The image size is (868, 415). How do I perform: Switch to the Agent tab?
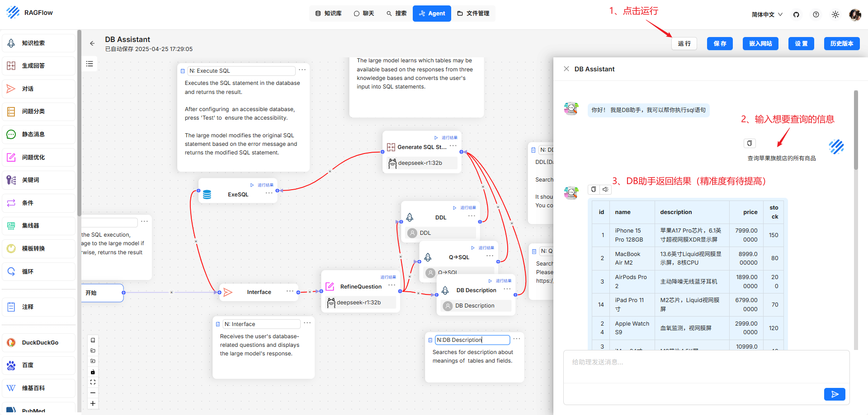point(432,13)
